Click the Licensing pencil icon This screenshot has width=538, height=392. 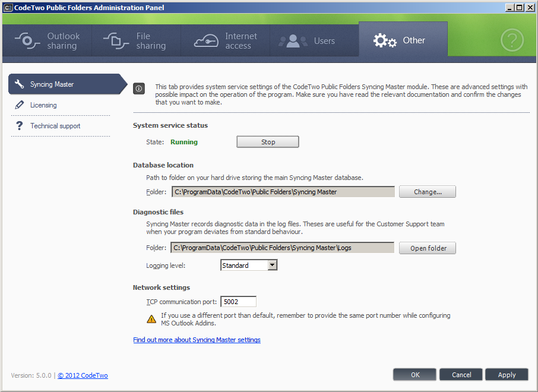point(20,105)
